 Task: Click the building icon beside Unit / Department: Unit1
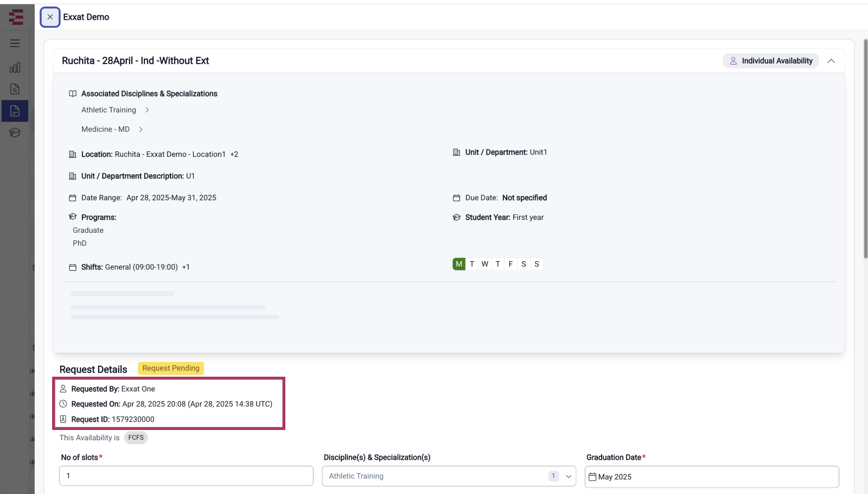(x=457, y=153)
